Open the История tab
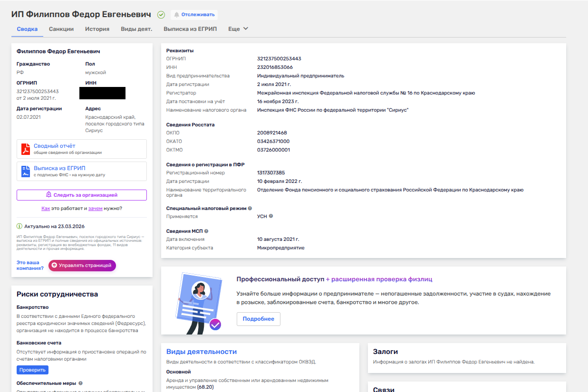The height and width of the screenshot is (392, 588). pos(97,29)
